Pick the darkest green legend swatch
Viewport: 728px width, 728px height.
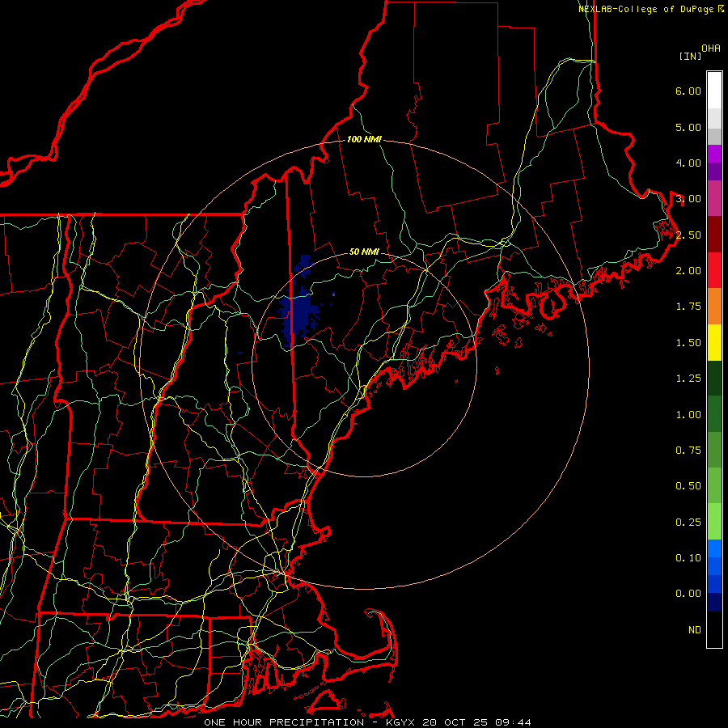pos(714,379)
